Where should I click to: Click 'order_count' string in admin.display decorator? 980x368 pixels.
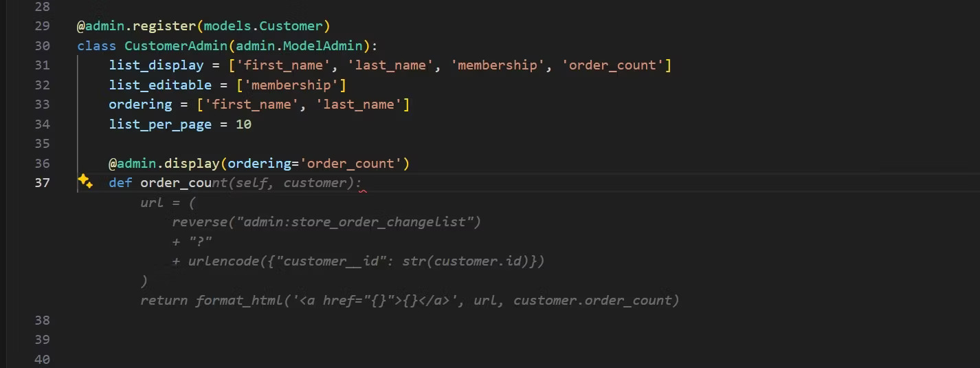pyautogui.click(x=350, y=164)
